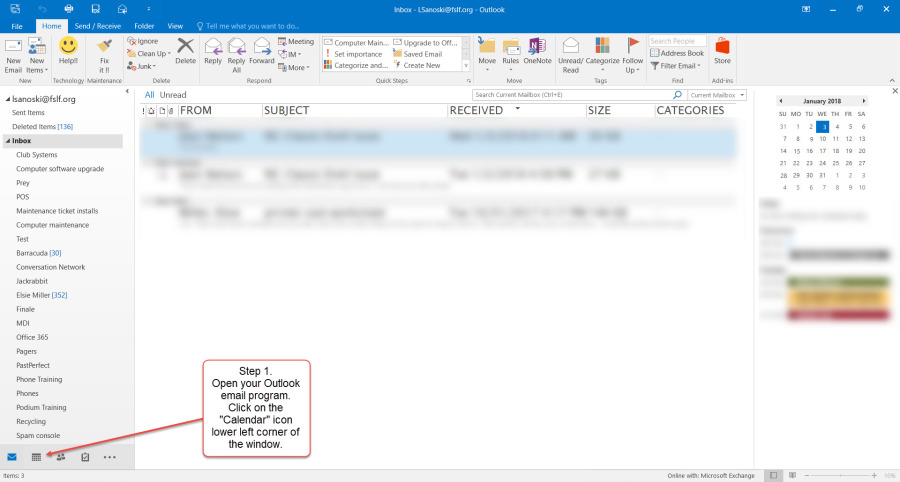Open the New Items menu

[36, 56]
